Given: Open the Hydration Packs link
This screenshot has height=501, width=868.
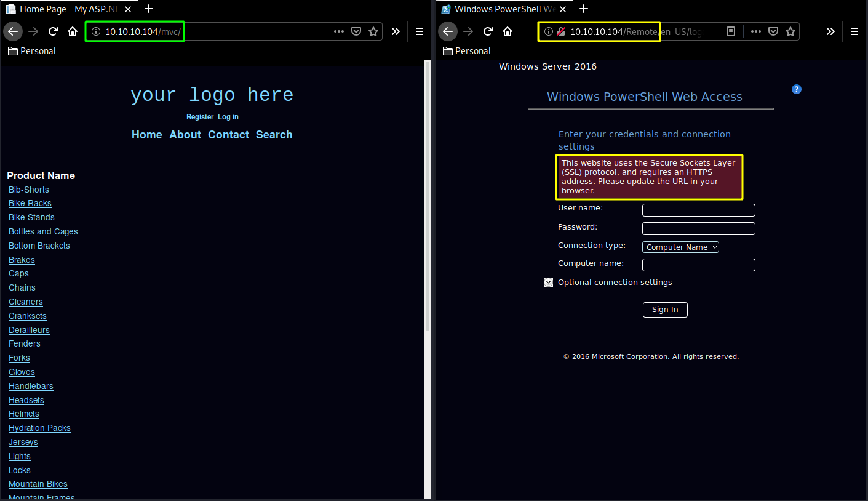Looking at the screenshot, I should click(x=39, y=428).
